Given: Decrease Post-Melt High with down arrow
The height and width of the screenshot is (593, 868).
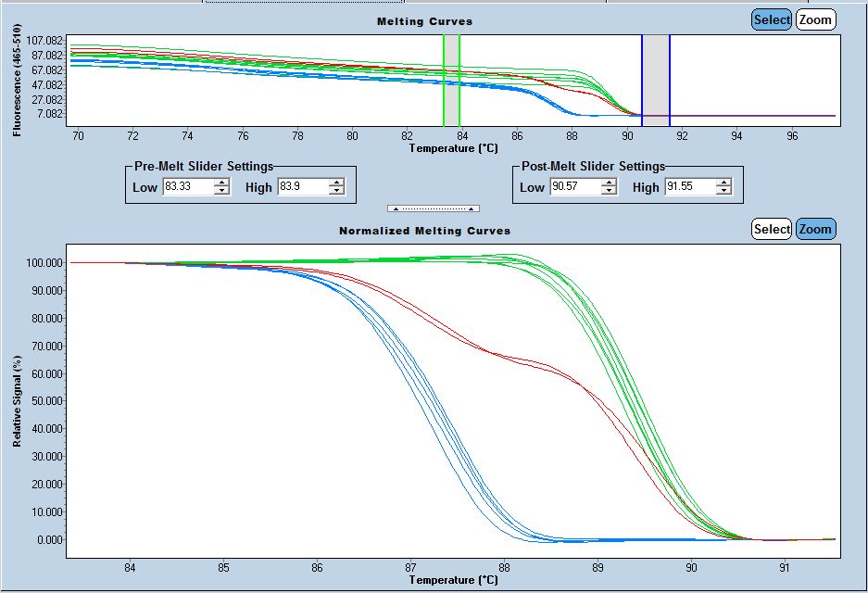Looking at the screenshot, I should pyautogui.click(x=723, y=192).
